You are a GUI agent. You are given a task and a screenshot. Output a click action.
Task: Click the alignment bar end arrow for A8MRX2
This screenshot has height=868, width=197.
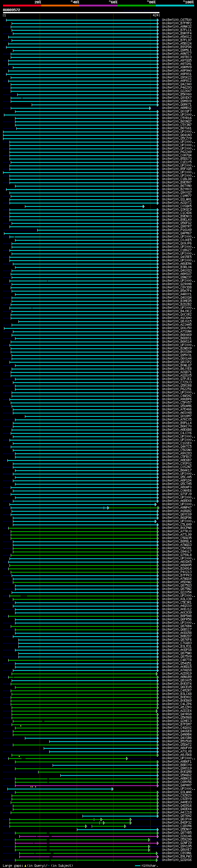(150, 108)
